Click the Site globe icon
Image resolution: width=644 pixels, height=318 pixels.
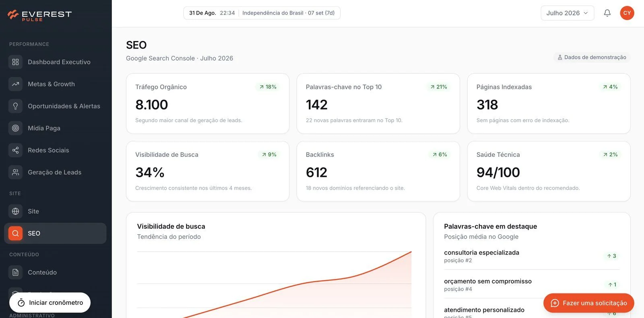[x=15, y=211]
